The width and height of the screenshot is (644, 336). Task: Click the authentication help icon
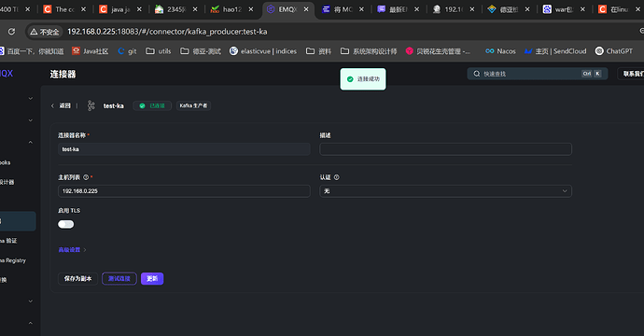(x=336, y=177)
